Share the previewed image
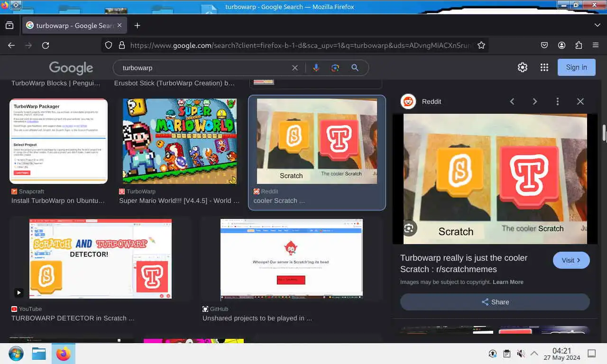The height and width of the screenshot is (364, 607). point(495,302)
